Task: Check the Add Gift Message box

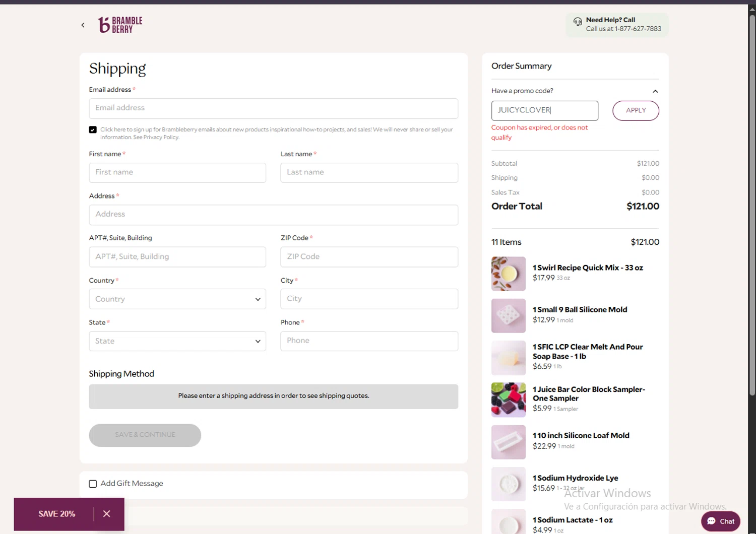Action: coord(93,484)
